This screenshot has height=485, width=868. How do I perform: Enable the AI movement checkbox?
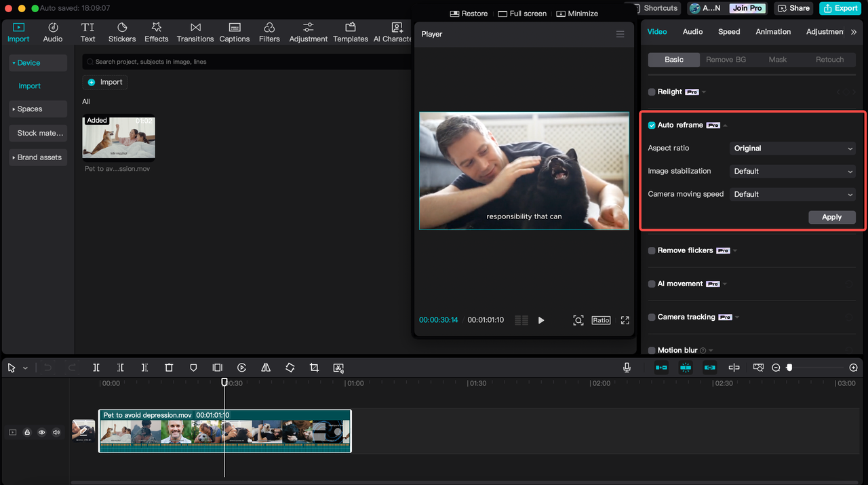[652, 284]
